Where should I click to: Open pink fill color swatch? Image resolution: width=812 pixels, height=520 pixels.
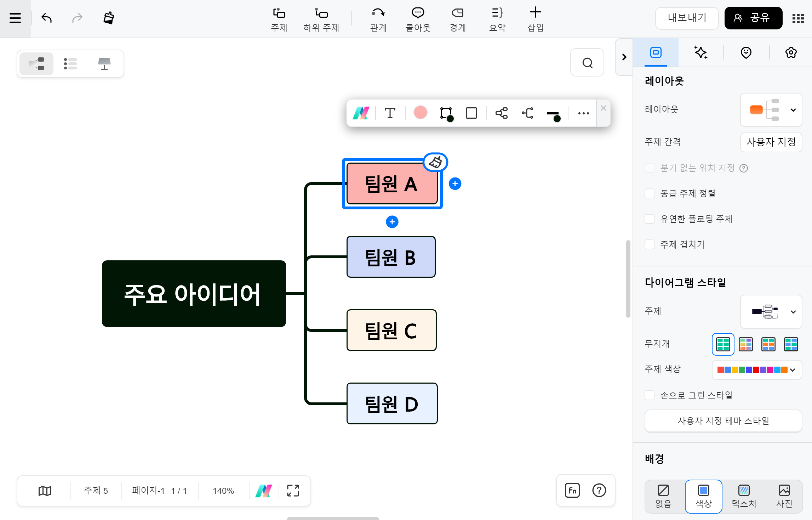point(420,113)
